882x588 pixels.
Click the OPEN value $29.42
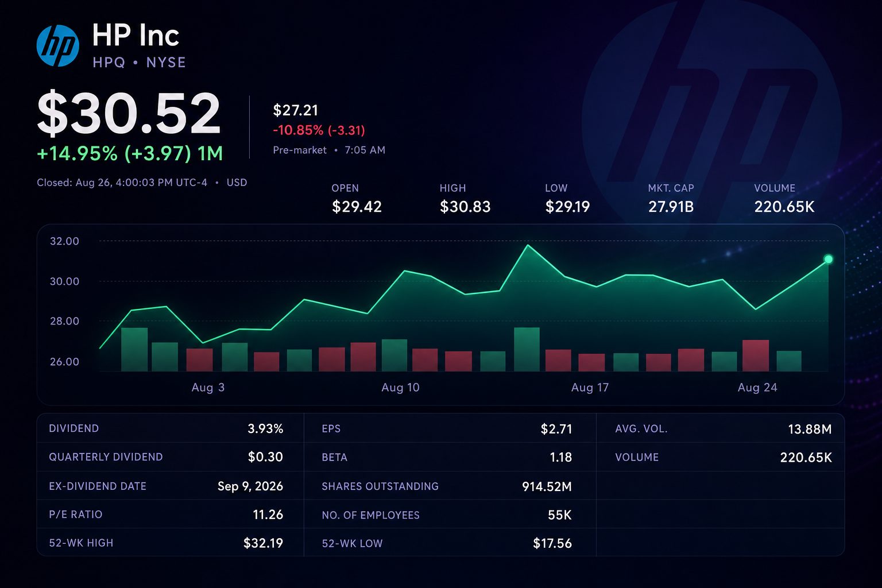pos(357,207)
